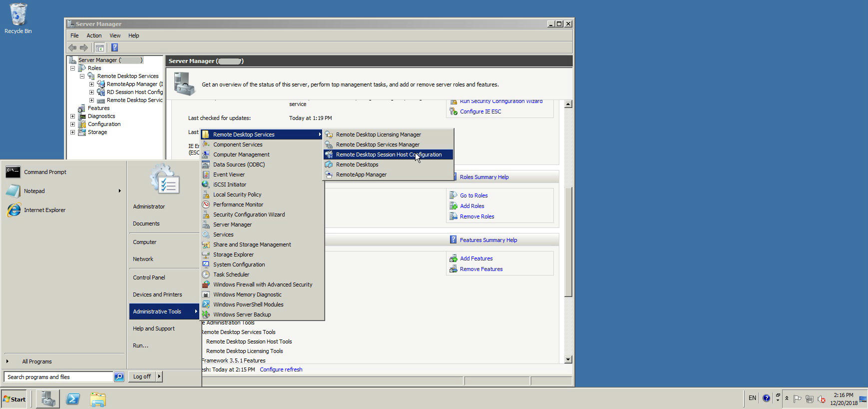
Task: Click the Features Summary Help link
Action: [488, 240]
